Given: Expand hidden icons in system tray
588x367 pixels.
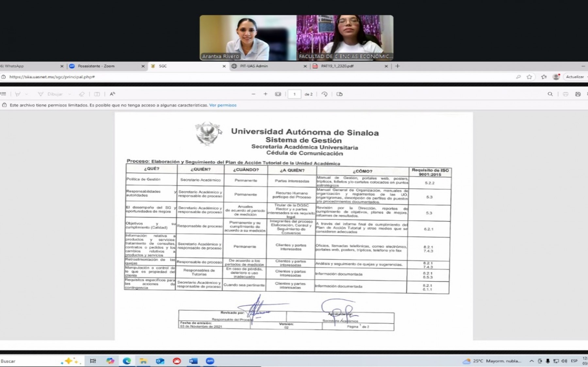Looking at the screenshot, I should point(531,361).
